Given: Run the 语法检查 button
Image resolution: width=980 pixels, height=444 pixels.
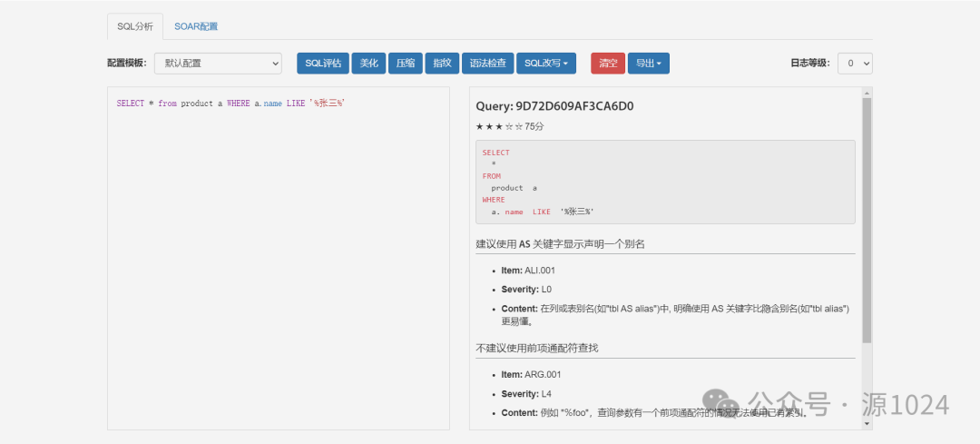Looking at the screenshot, I should [x=488, y=64].
